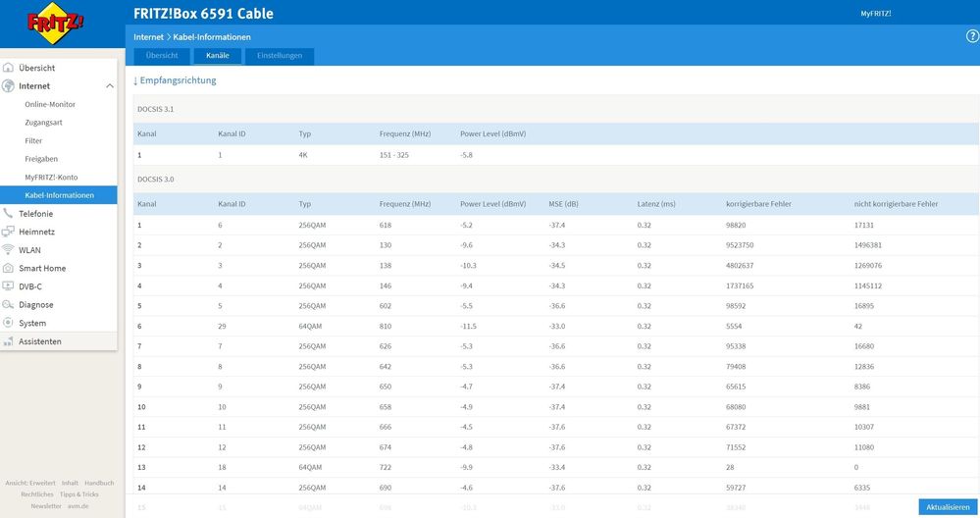This screenshot has width=980, height=518.
Task: Open the MyFRITZ! link in header
Action: (x=874, y=14)
